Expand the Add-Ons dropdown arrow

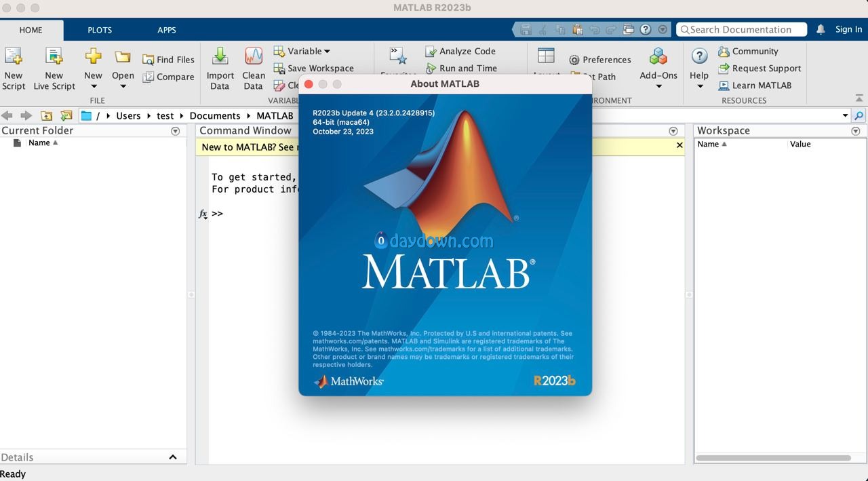658,86
